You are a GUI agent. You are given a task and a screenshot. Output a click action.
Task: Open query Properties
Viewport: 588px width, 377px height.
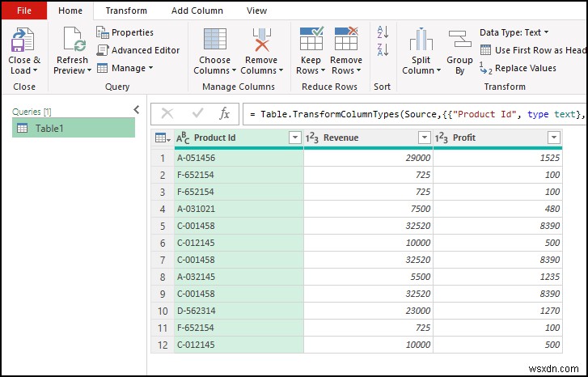(x=125, y=32)
